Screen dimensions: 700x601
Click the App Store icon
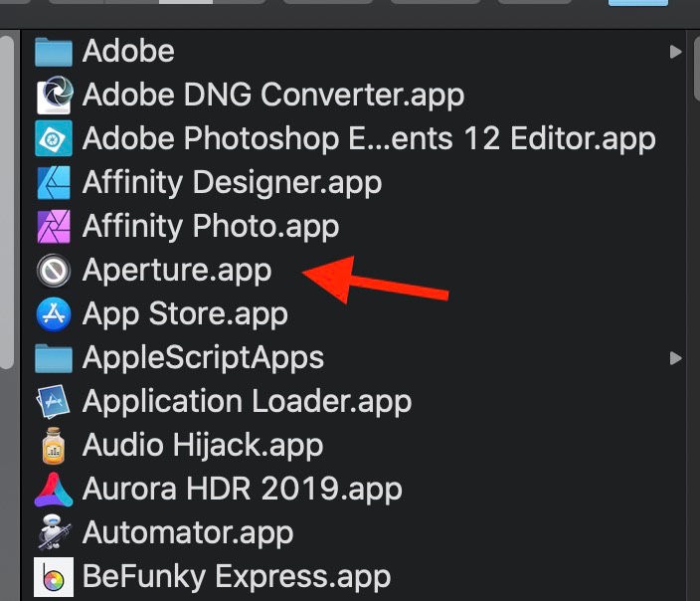53,314
